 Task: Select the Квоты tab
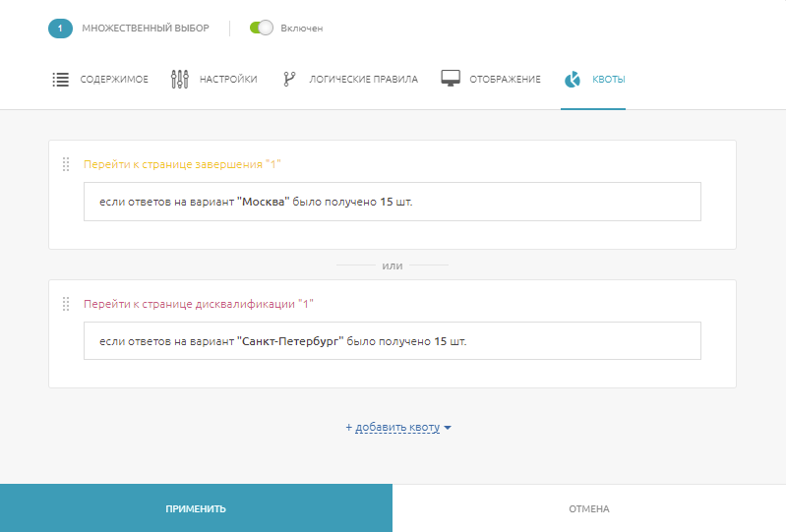pos(609,79)
